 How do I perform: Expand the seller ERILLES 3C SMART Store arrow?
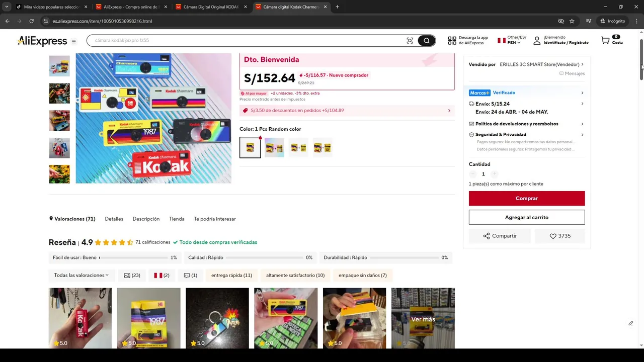click(x=582, y=64)
